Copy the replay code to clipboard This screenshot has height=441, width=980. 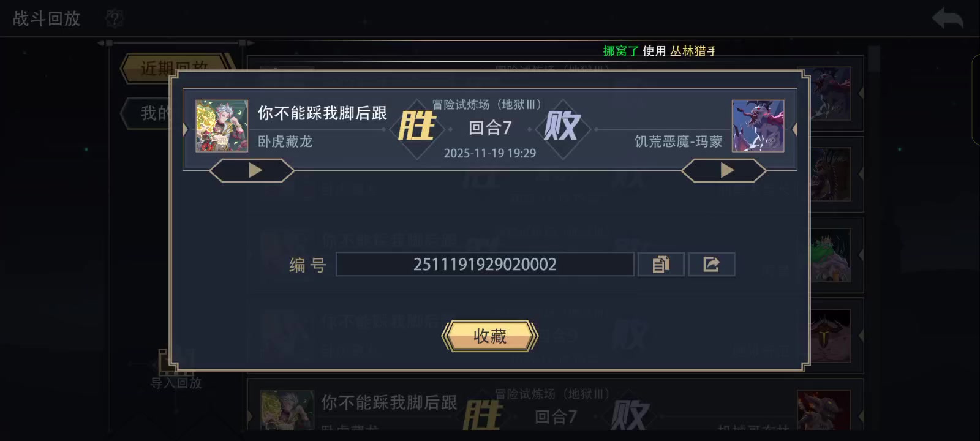point(661,265)
